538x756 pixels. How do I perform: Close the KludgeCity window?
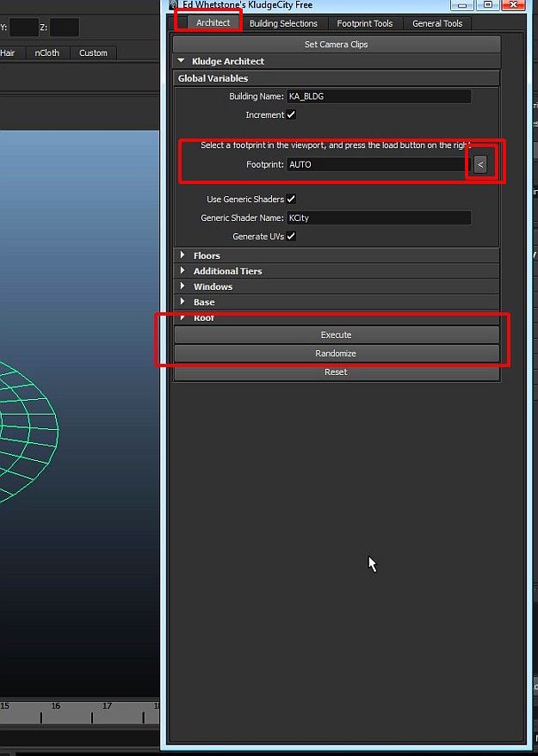coord(513,4)
